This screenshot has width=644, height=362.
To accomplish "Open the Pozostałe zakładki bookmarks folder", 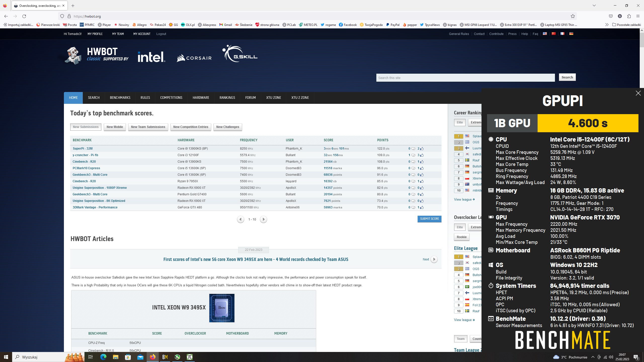I will [x=626, y=25].
